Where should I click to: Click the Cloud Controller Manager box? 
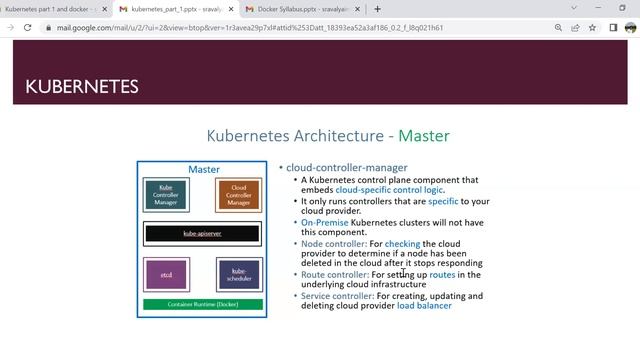click(x=238, y=195)
